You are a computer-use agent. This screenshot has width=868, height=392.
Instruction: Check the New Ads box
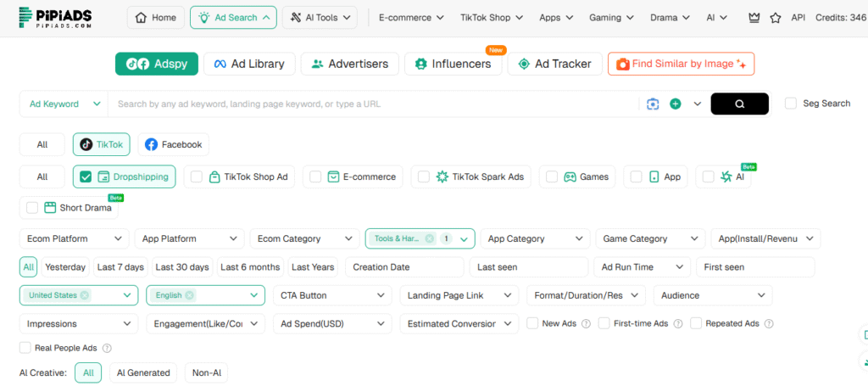532,323
